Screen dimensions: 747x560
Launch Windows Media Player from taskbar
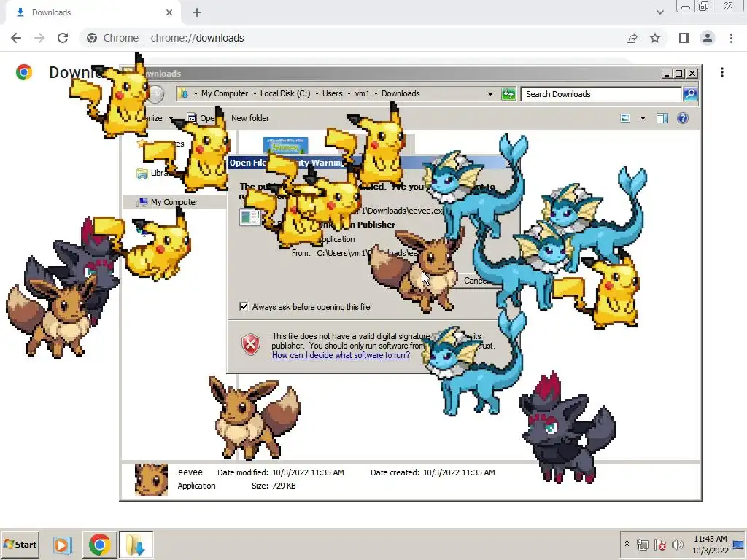point(62,545)
